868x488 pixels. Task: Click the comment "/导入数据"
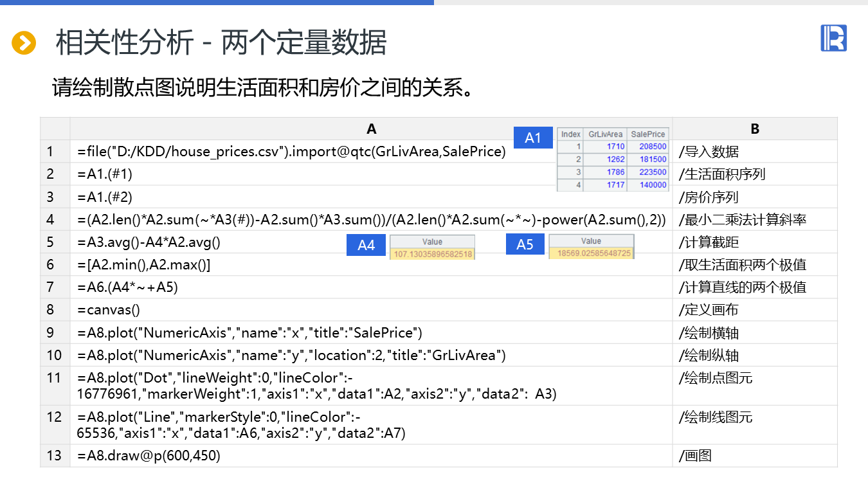click(709, 152)
